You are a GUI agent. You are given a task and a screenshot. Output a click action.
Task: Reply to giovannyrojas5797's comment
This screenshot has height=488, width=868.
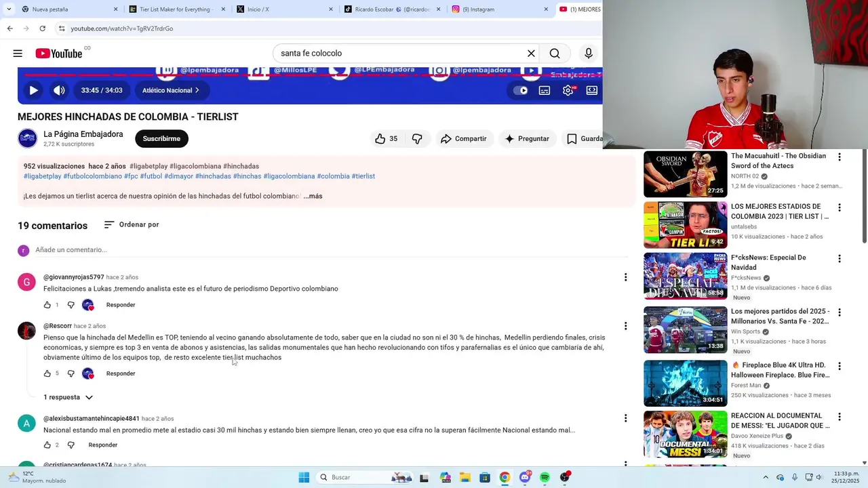pyautogui.click(x=121, y=305)
